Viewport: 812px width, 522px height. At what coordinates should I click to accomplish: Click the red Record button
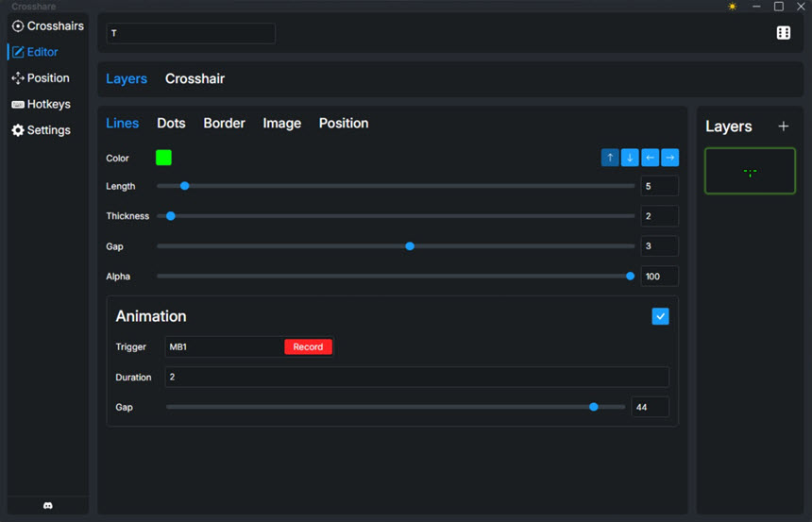pyautogui.click(x=308, y=347)
